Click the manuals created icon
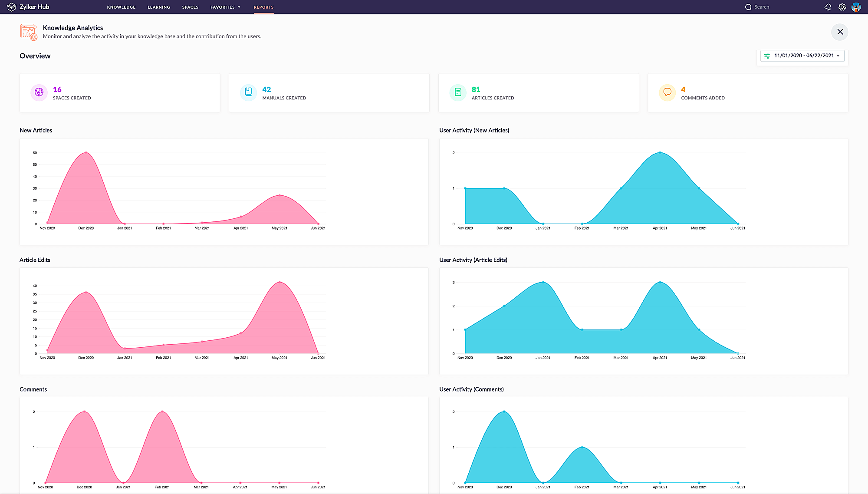The width and height of the screenshot is (868, 494). (248, 92)
